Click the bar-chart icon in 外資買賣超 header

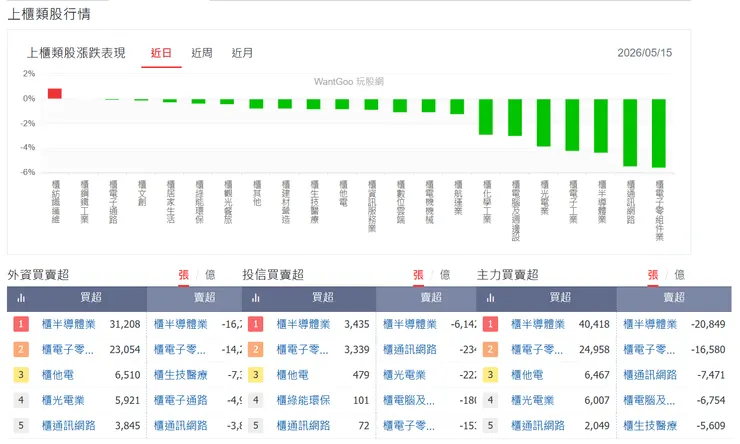[x=21, y=298]
